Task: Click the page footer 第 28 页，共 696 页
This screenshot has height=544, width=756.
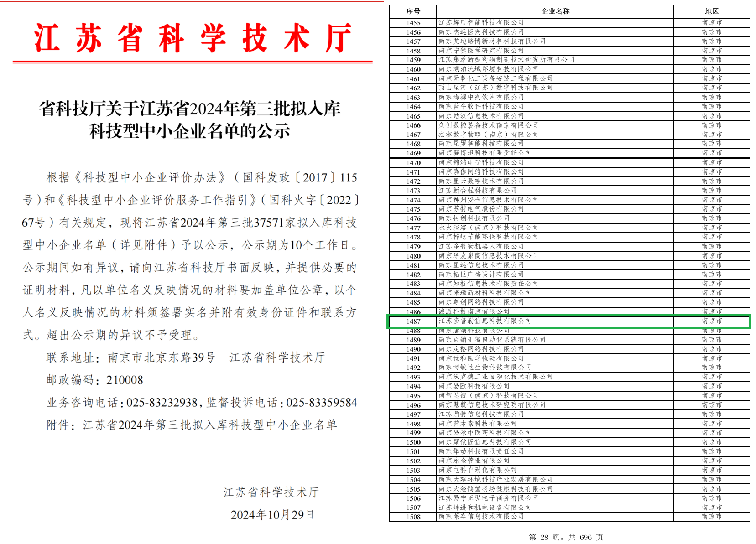Action: 566,537
